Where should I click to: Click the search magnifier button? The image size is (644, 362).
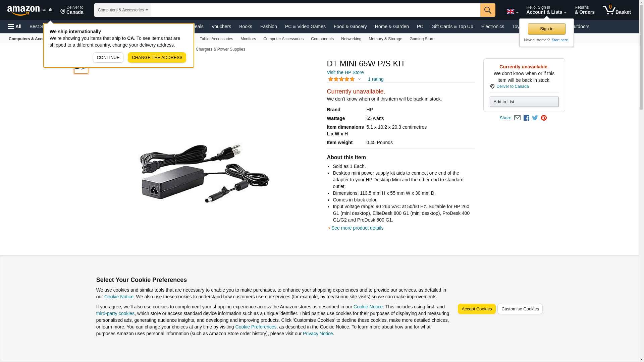tap(488, 10)
